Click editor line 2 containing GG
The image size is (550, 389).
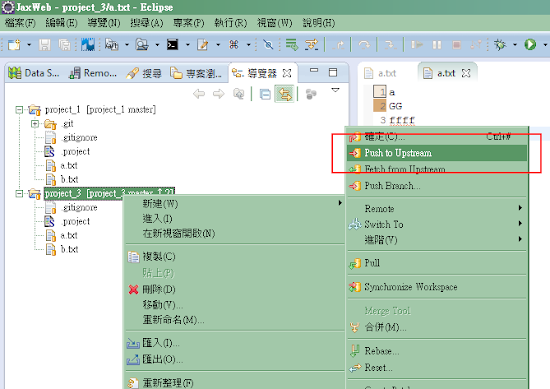[x=395, y=106]
